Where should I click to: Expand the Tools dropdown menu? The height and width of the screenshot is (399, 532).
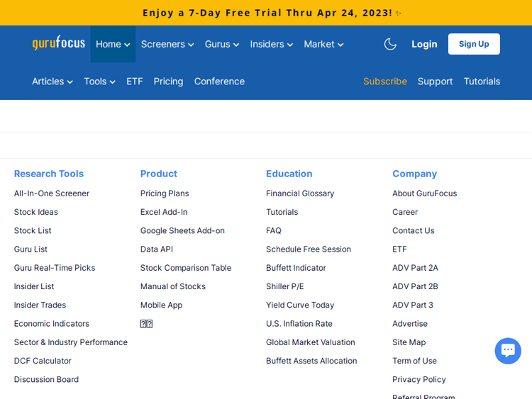tap(99, 82)
